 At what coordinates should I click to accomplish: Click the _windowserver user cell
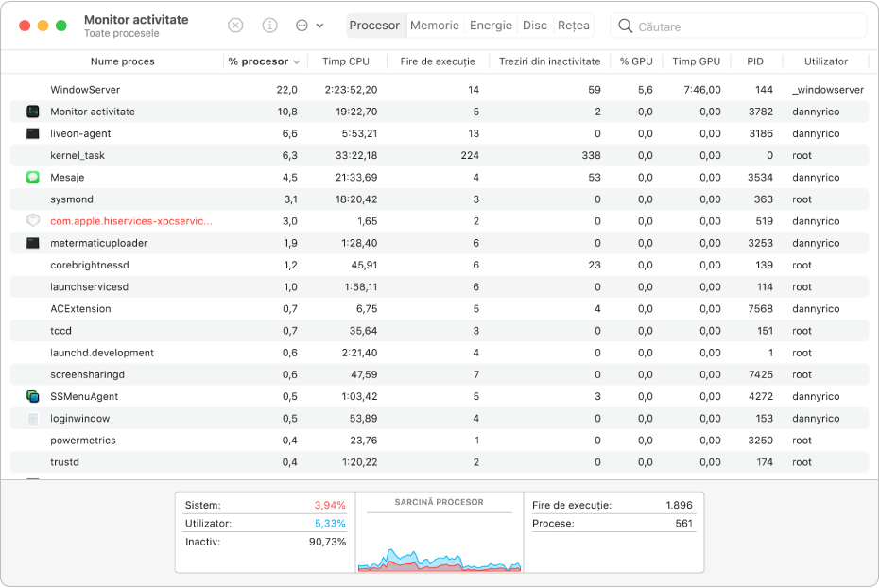tap(828, 90)
